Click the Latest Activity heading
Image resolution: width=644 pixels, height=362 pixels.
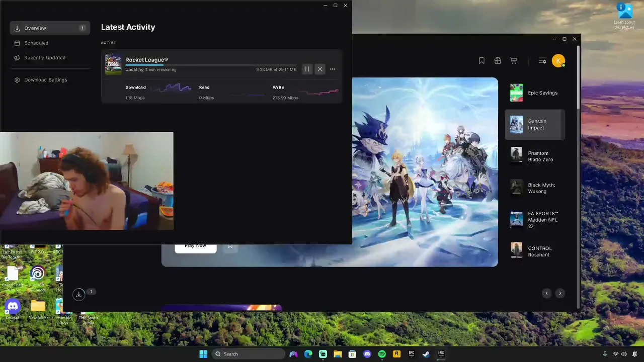128,27
